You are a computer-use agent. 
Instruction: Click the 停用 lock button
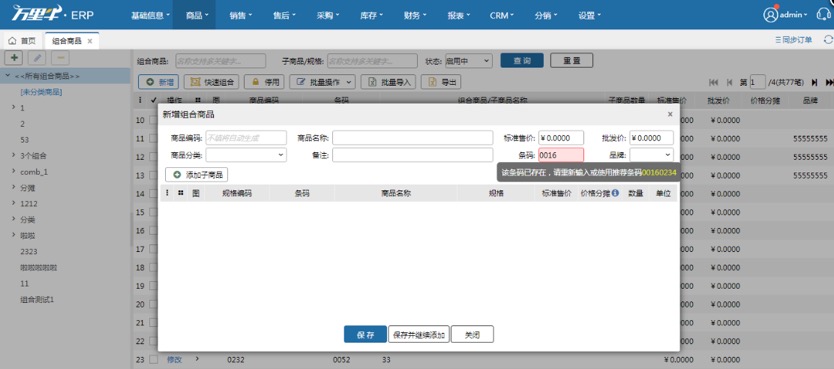[265, 82]
